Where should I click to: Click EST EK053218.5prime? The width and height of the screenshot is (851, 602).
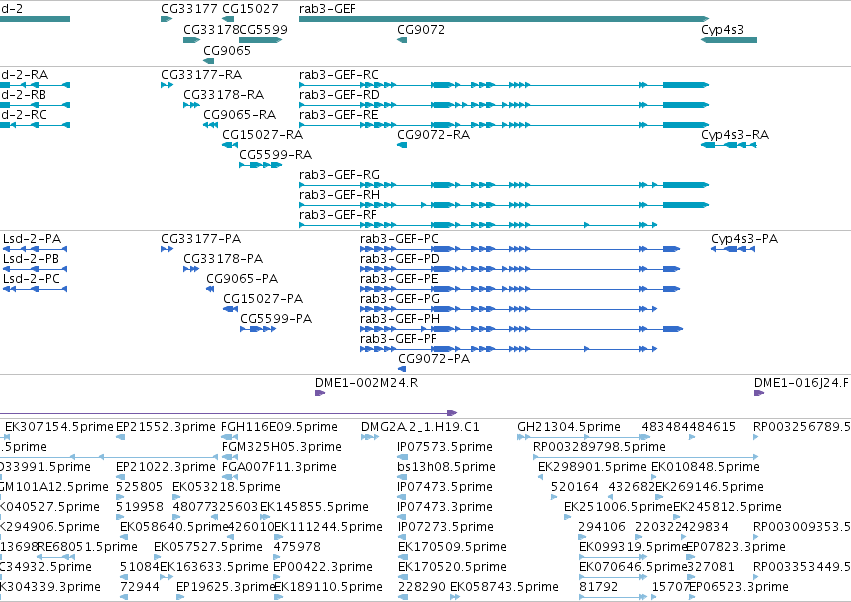pos(226,487)
